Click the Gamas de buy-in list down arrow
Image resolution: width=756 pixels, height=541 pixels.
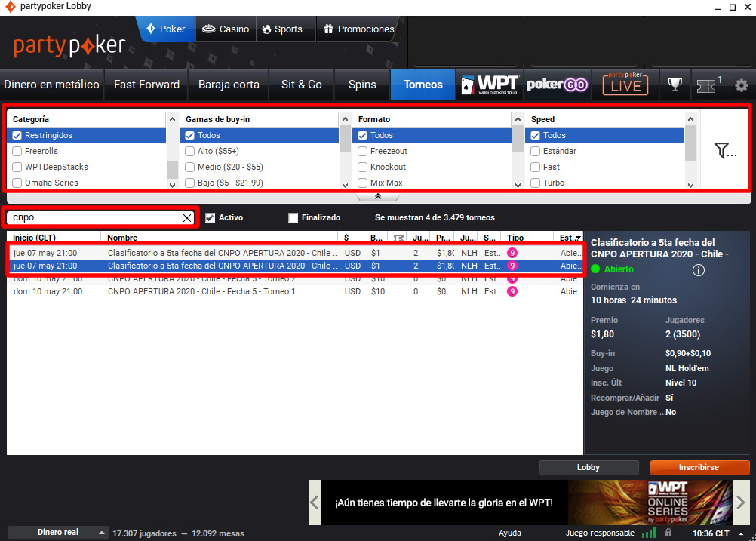coord(345,185)
